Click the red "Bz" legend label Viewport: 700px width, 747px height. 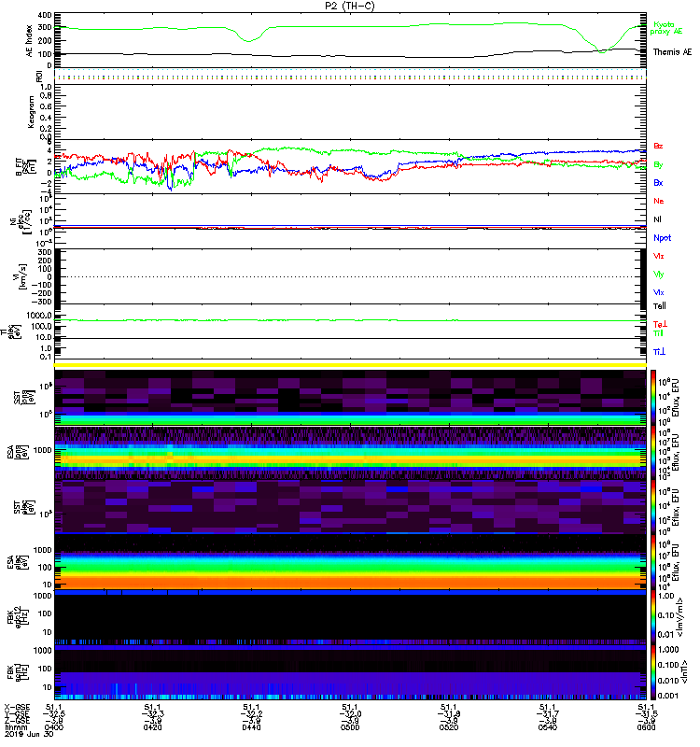pyautogui.click(x=658, y=147)
